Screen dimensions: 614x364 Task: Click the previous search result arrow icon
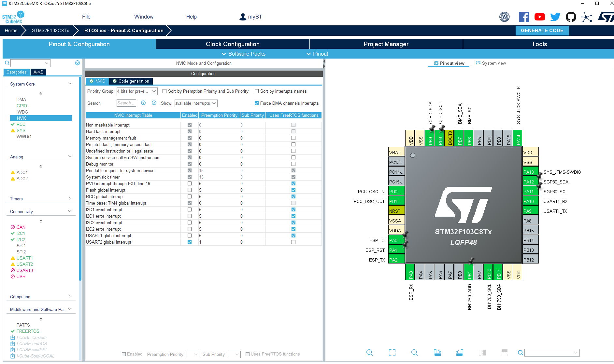(x=143, y=103)
